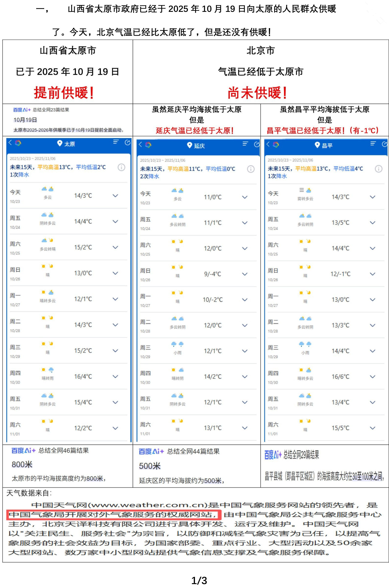Click 百度AI+ logo above 800米 result
389x588 pixels.
(x=24, y=451)
